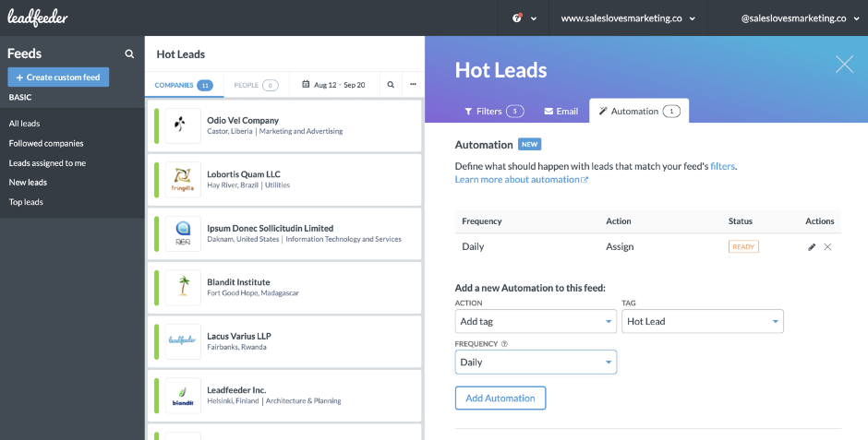
Task: Open the Frequency dropdown showing Daily
Action: click(x=536, y=363)
